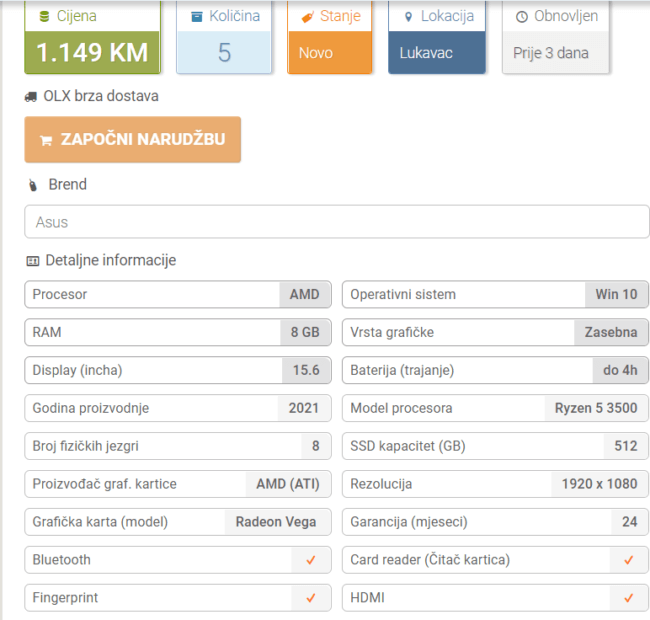Click the clock icon beside Obnovljen
The width and height of the screenshot is (650, 620).
pos(522,17)
